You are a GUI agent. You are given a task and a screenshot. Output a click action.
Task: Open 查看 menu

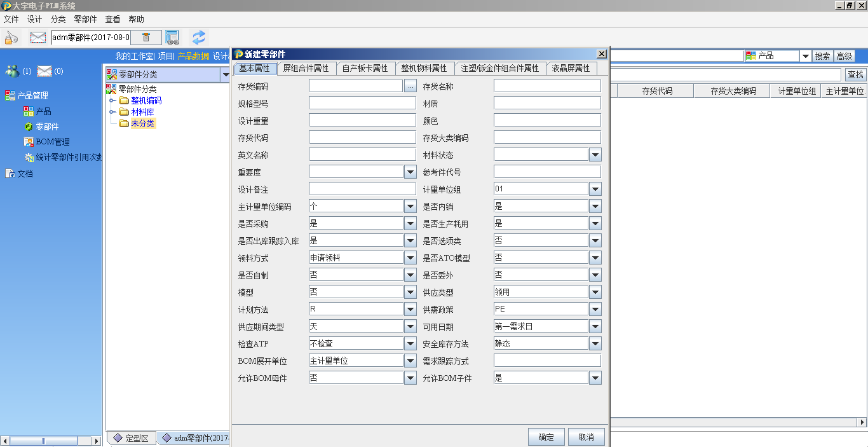pos(112,20)
